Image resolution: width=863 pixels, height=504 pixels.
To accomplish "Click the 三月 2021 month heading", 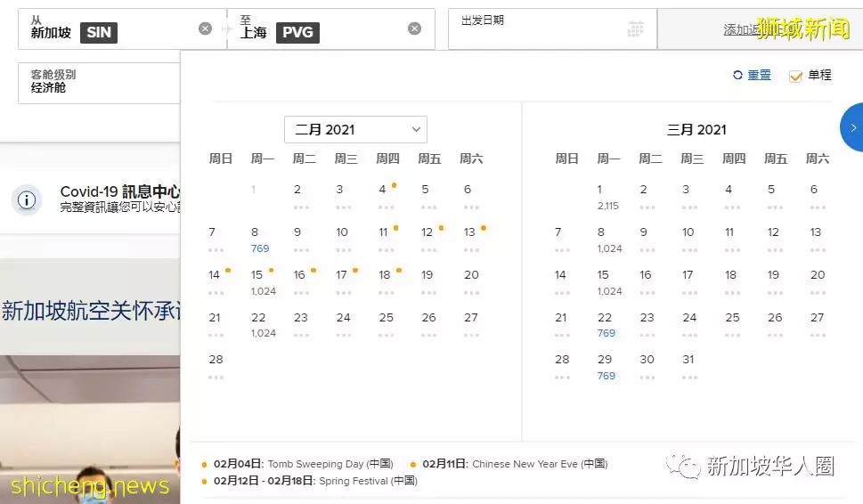I will [x=696, y=129].
